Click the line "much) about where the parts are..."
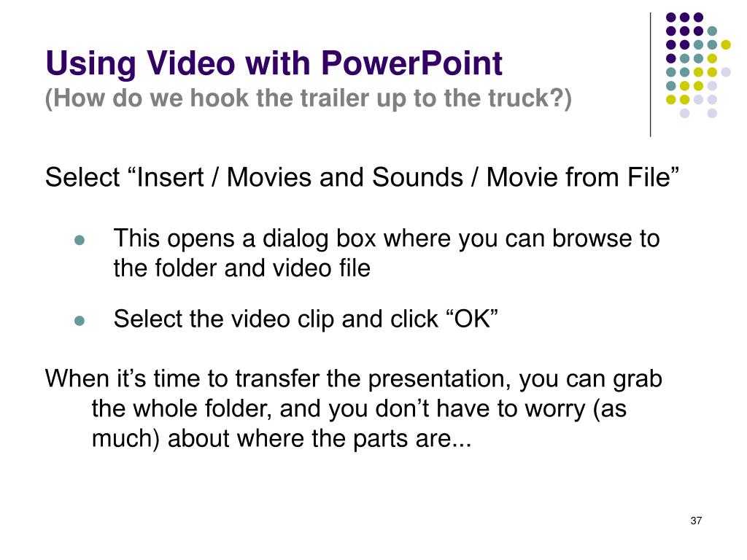 [282, 438]
